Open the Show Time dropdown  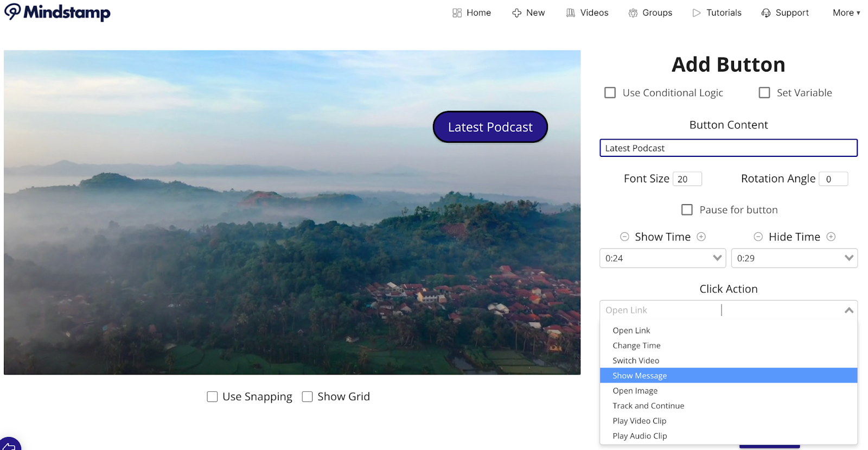pyautogui.click(x=662, y=258)
